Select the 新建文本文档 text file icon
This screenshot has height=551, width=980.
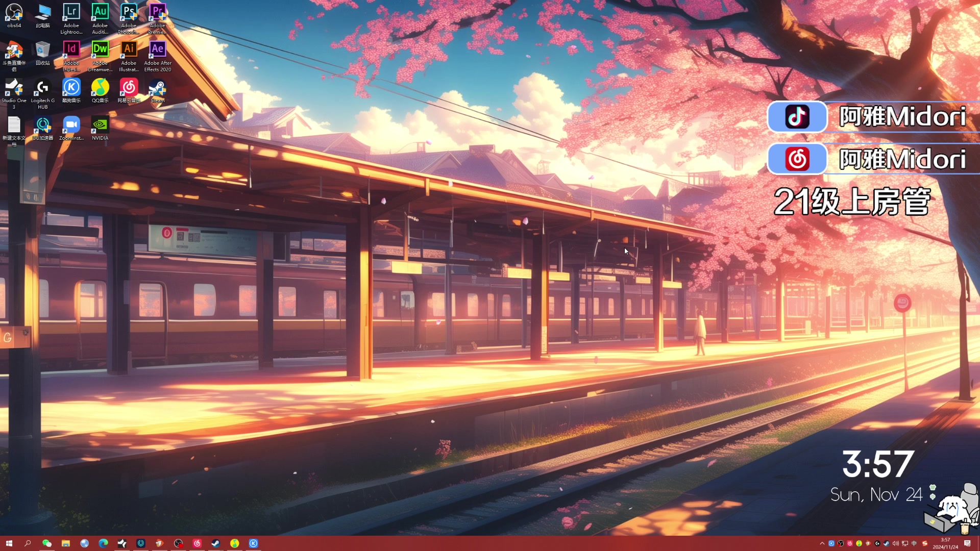click(x=14, y=132)
